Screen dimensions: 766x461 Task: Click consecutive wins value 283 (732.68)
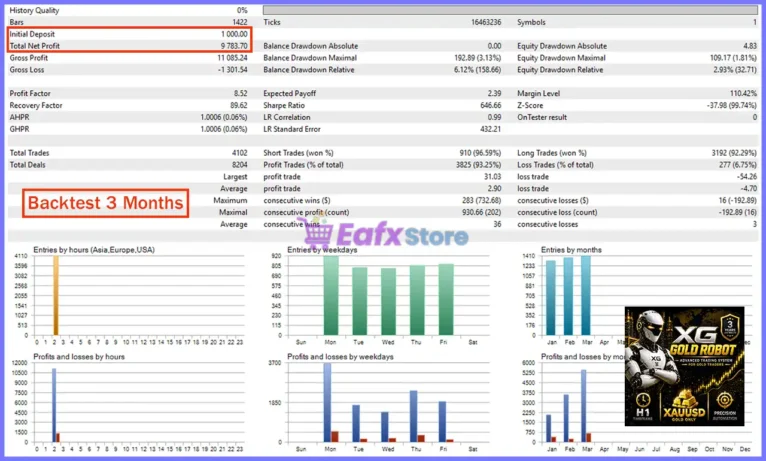click(482, 201)
